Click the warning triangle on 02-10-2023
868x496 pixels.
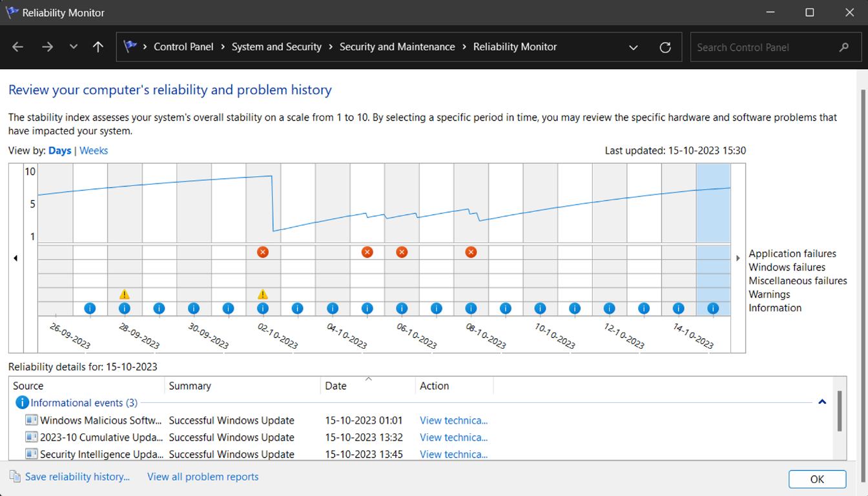click(262, 294)
